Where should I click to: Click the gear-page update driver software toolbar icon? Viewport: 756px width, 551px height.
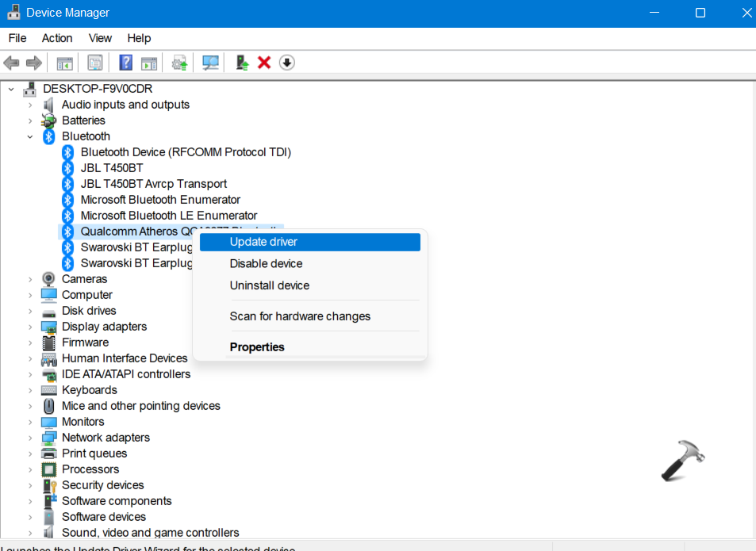click(x=180, y=63)
